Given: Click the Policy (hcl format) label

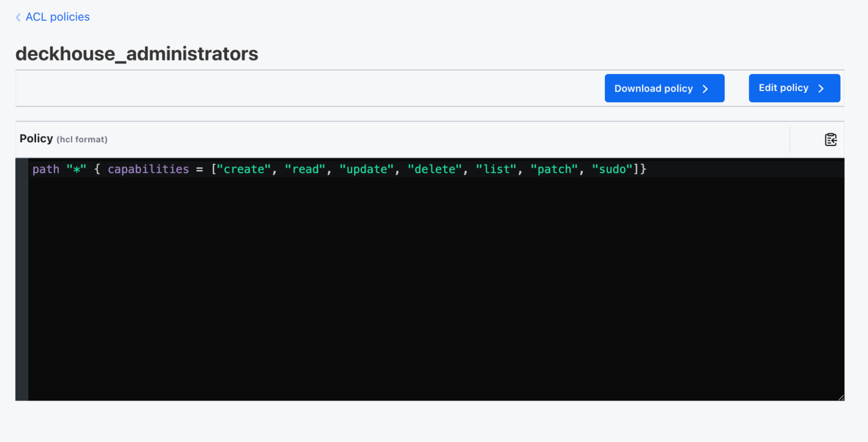Looking at the screenshot, I should (x=63, y=139).
